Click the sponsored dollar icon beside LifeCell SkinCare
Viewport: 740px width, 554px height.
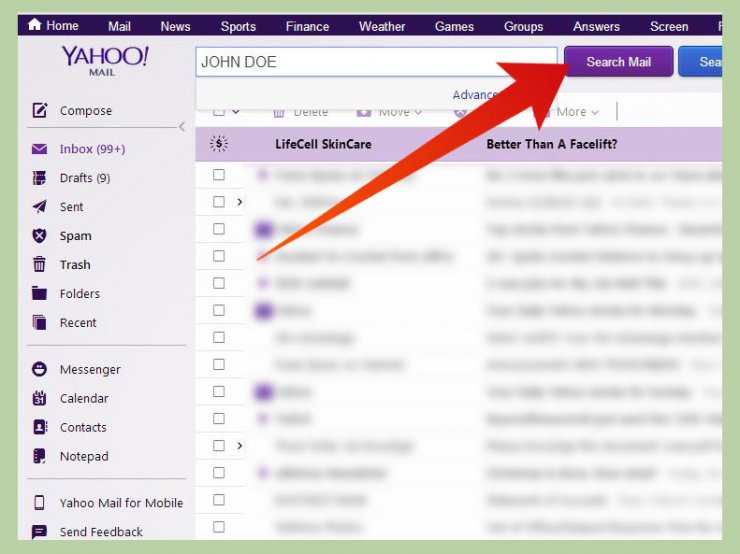coord(219,143)
